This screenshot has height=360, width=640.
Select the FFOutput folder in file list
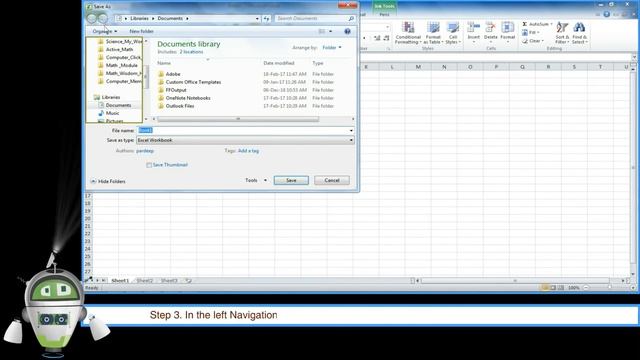point(176,90)
